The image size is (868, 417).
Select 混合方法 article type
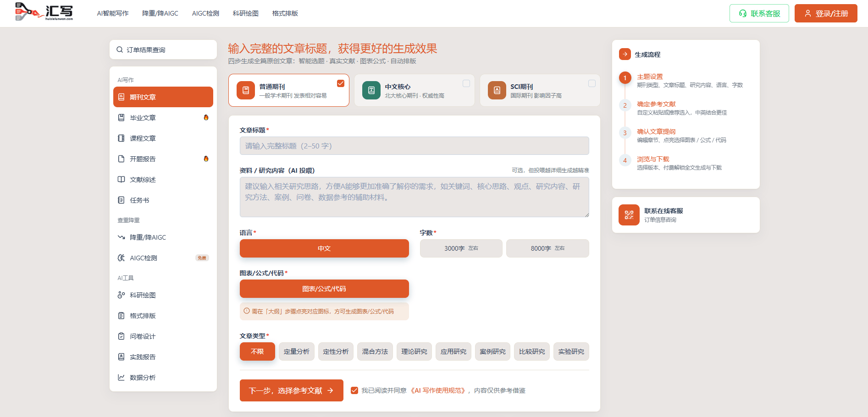(x=375, y=351)
